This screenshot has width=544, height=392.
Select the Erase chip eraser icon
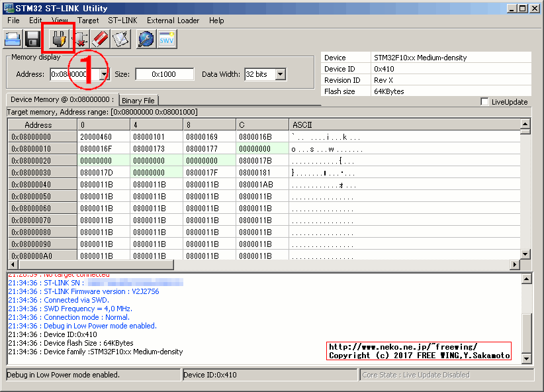click(100, 38)
